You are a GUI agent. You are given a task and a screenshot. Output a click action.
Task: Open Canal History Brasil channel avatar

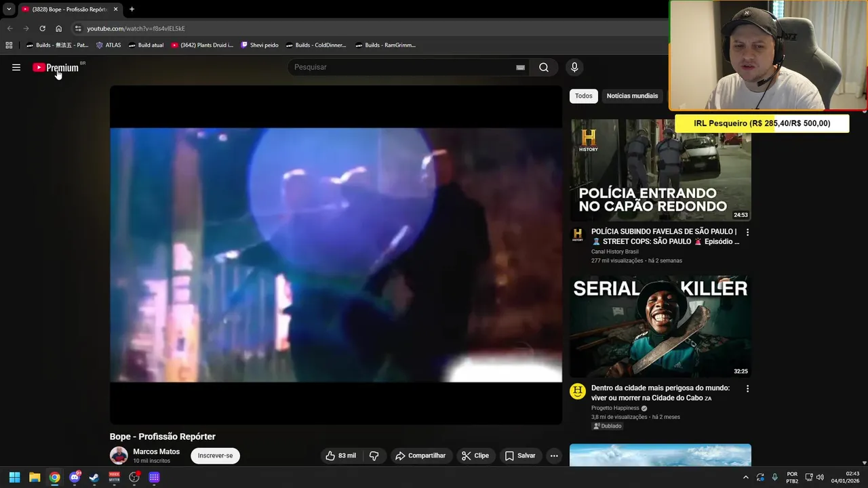[x=578, y=235]
